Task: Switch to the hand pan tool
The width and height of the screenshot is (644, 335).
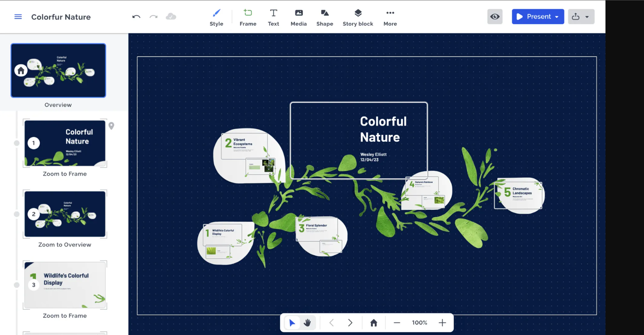Action: click(x=307, y=323)
